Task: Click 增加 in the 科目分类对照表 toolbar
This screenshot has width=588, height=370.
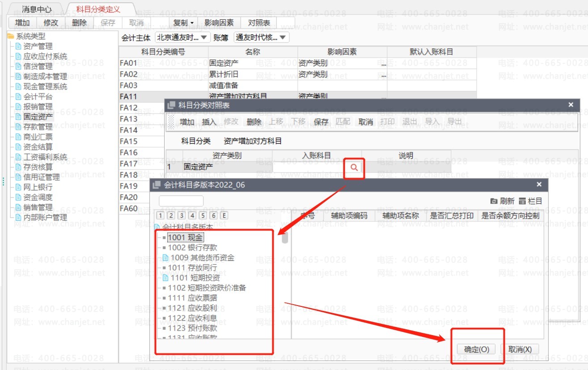Action: [187, 122]
